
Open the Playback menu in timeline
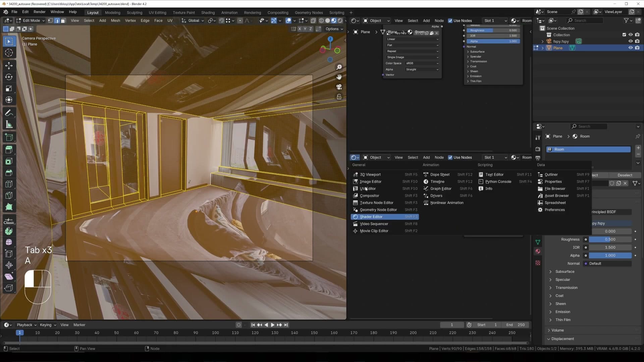pyautogui.click(x=26, y=325)
